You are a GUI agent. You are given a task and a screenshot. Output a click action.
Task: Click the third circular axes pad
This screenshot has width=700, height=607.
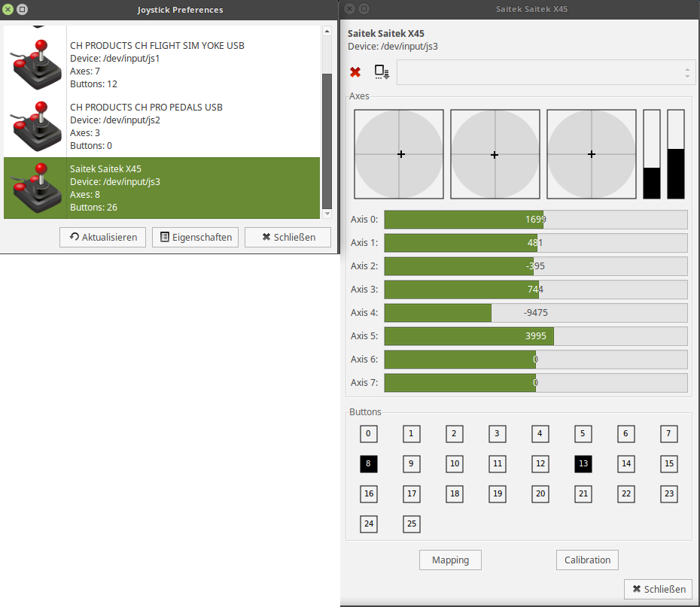[592, 154]
